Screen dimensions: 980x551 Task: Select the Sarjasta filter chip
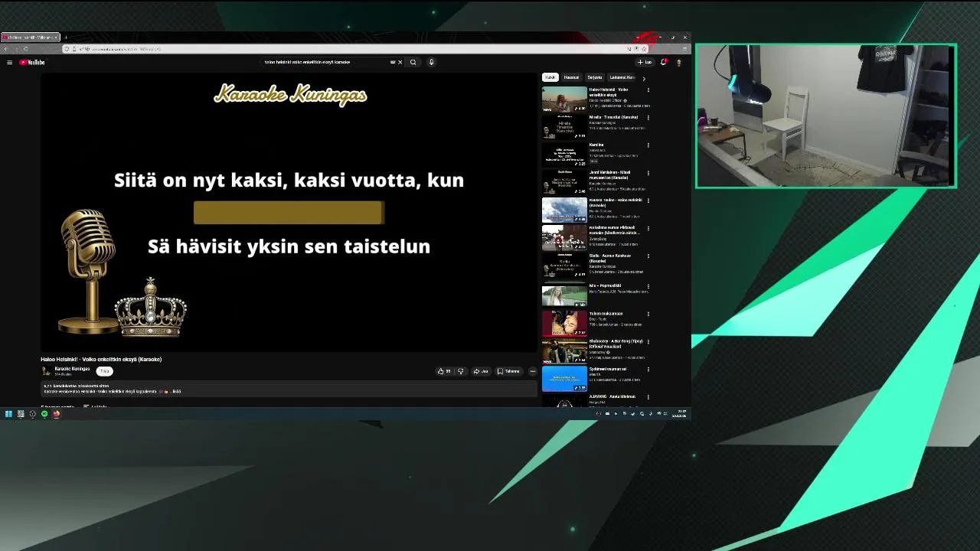595,77
